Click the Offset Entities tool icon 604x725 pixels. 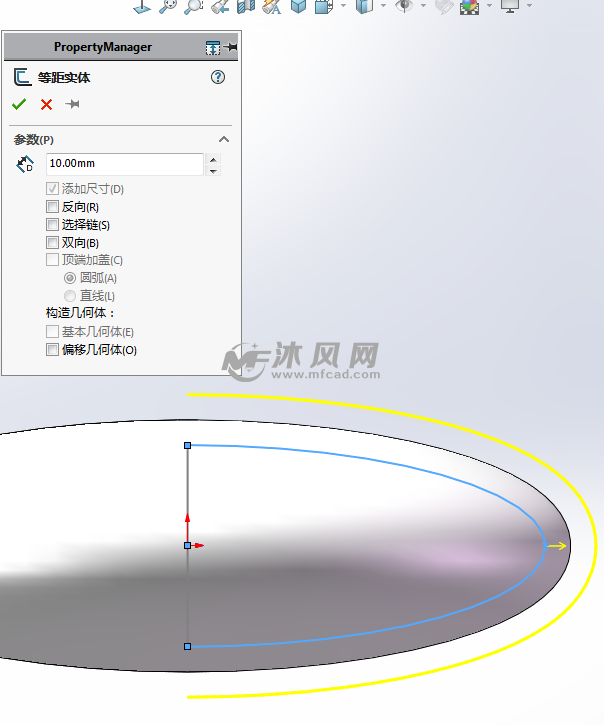tap(22, 77)
